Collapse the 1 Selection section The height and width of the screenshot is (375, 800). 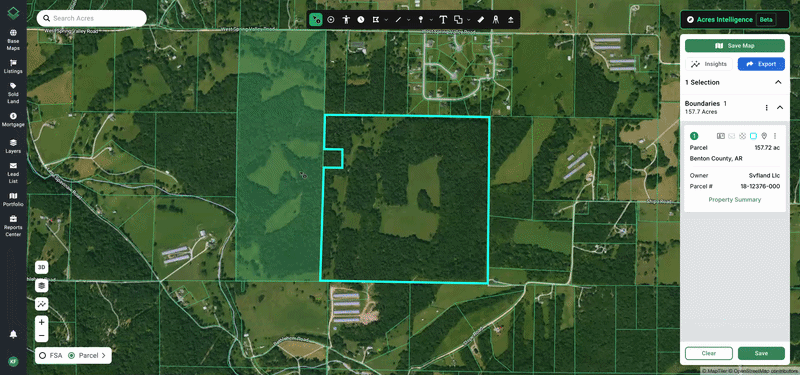pos(778,82)
